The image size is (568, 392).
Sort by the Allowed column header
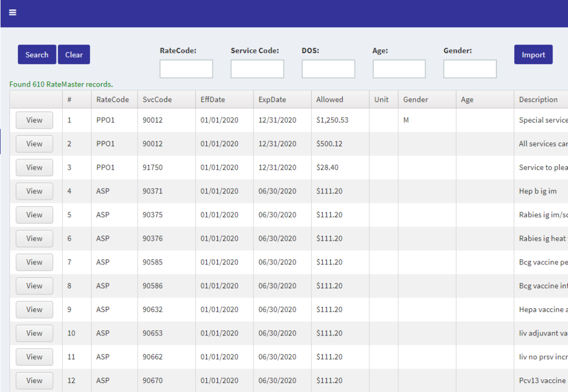point(329,100)
